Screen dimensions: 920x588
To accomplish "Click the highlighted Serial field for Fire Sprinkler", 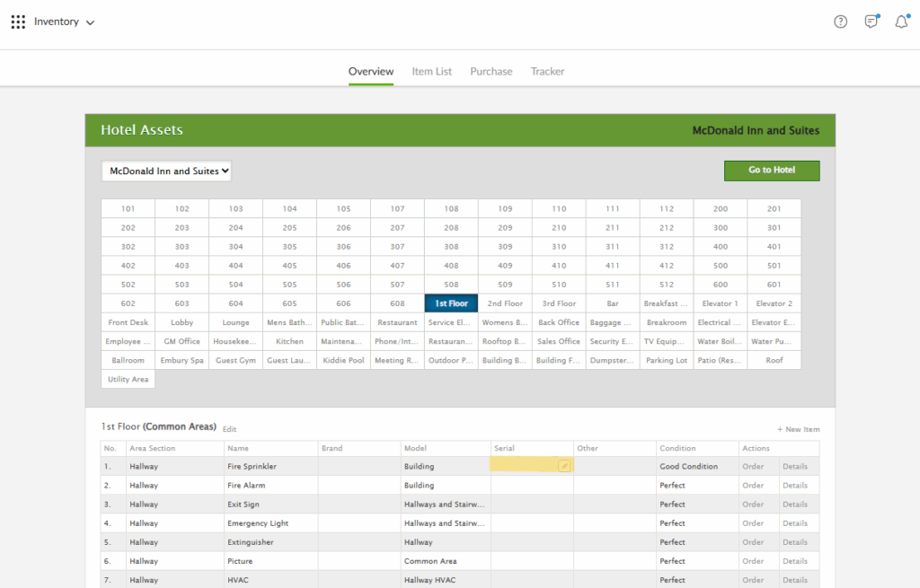I will [x=524, y=466].
